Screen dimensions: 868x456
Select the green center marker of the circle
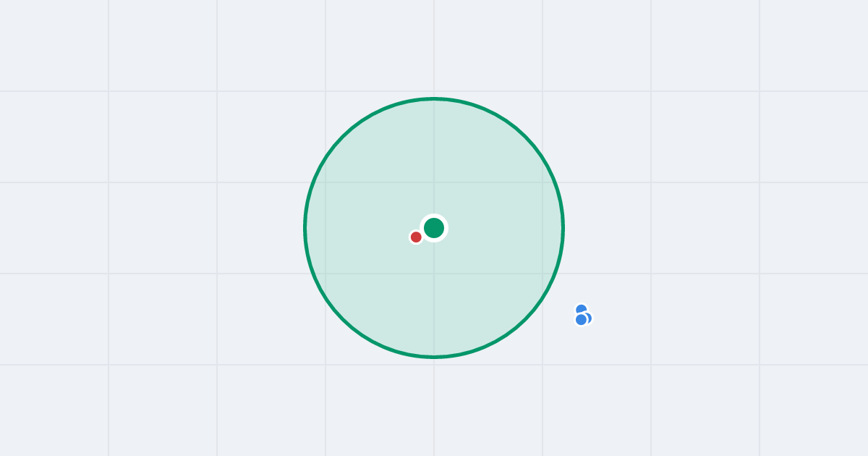pos(434,228)
